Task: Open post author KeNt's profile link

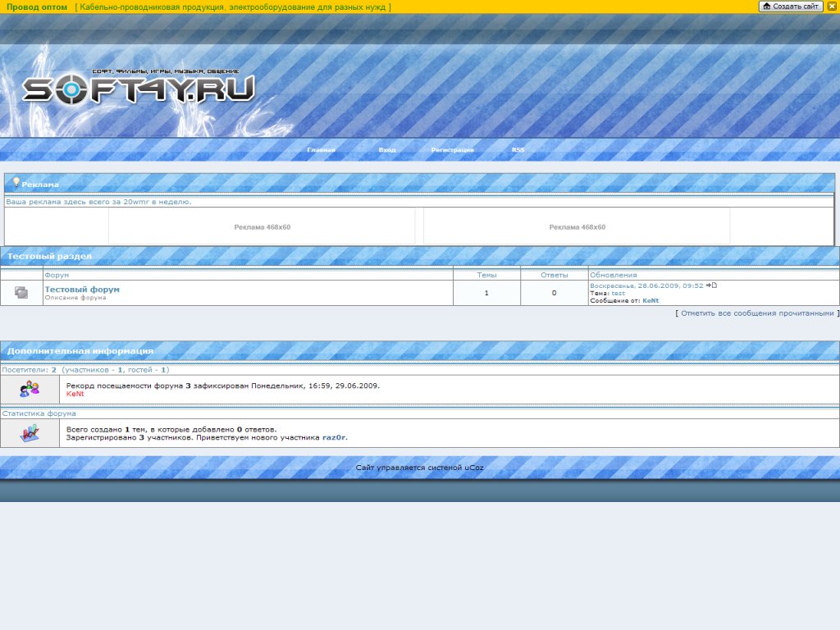Action: (651, 301)
